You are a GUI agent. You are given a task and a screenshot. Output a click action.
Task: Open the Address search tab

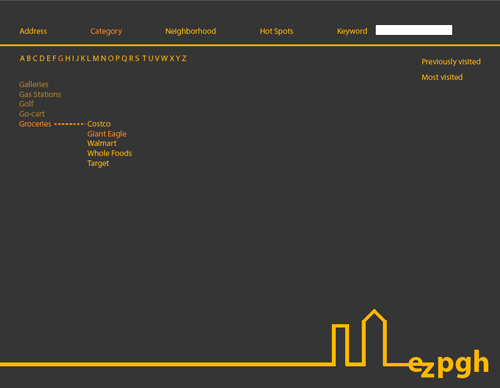click(x=33, y=31)
